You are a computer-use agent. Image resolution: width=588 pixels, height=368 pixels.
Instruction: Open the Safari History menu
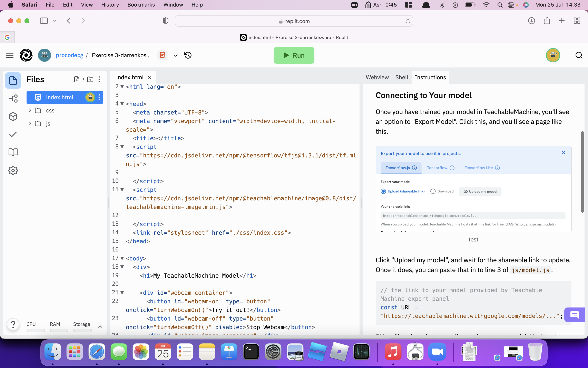tap(110, 5)
